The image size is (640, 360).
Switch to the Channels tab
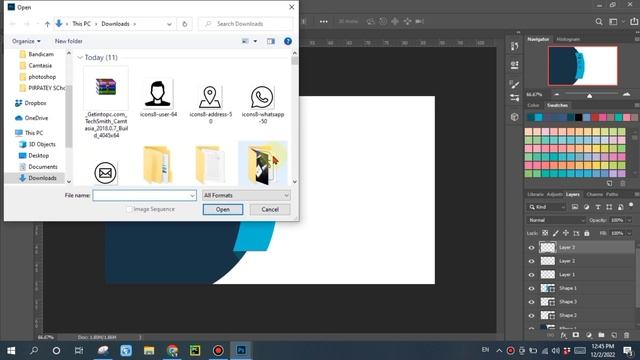click(594, 194)
